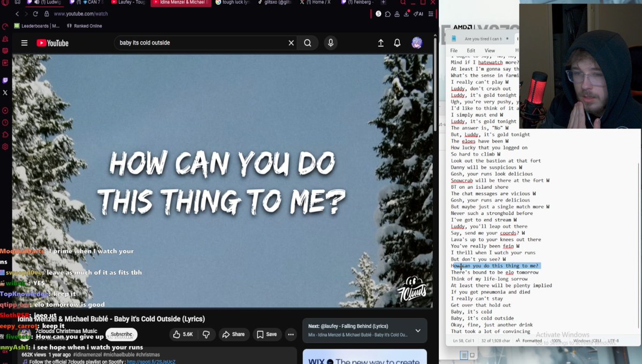Click 'Ln 58, Col 1' in status bar
Image resolution: width=642 pixels, height=364 pixels.
pos(464,340)
